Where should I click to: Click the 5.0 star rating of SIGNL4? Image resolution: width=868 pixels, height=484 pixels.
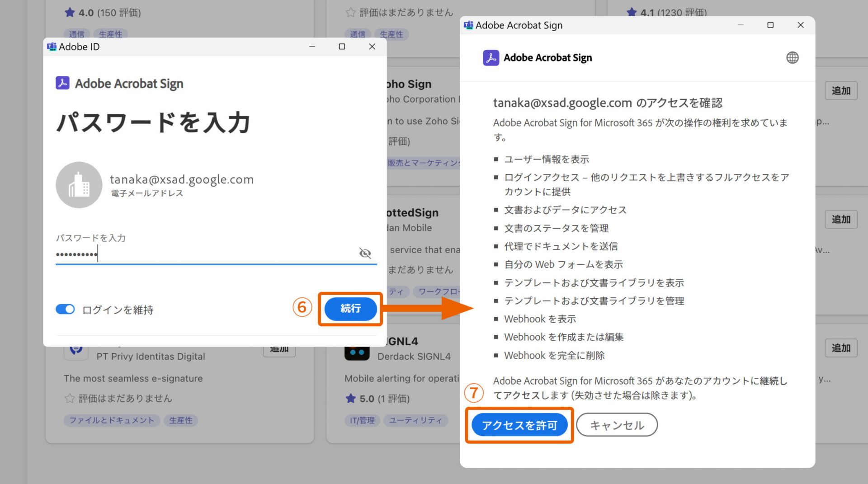click(377, 399)
